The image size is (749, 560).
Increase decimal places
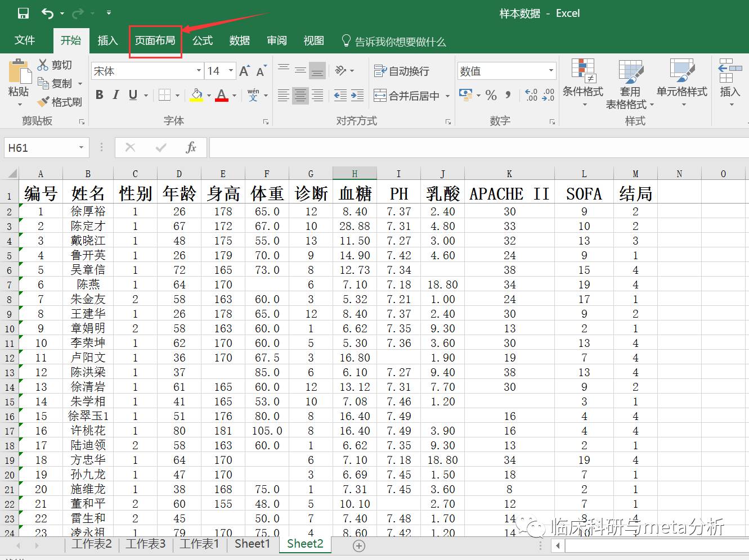531,95
